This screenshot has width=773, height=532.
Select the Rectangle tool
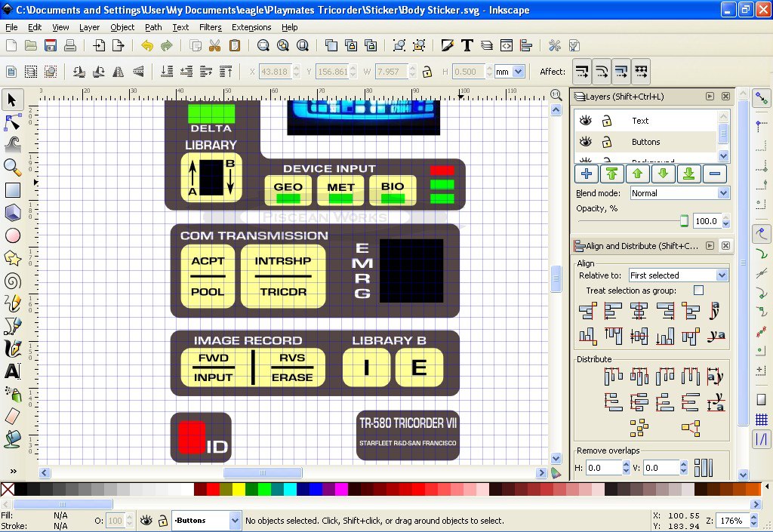pyautogui.click(x=12, y=189)
